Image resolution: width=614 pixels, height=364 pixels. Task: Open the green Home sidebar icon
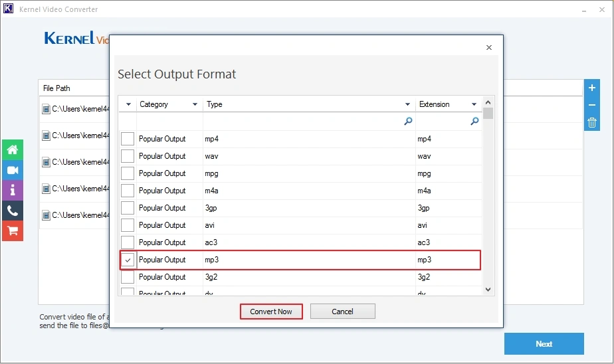pyautogui.click(x=13, y=150)
